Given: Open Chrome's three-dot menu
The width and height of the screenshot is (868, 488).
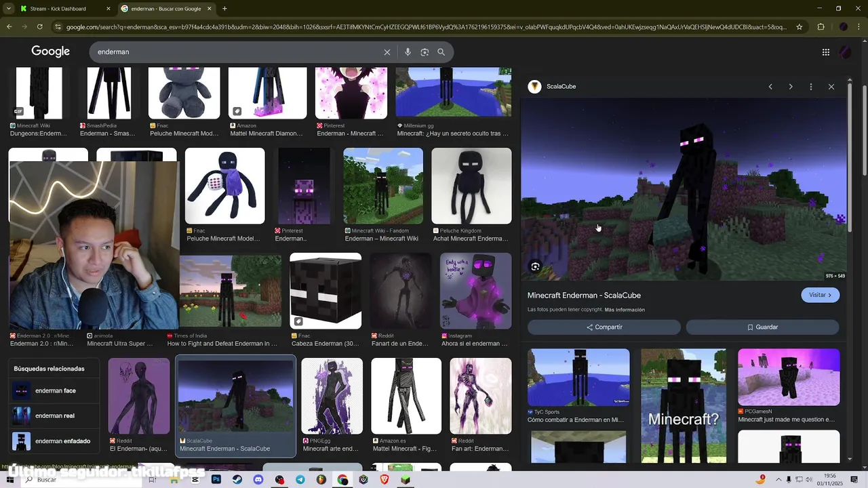Looking at the screenshot, I should 859,27.
